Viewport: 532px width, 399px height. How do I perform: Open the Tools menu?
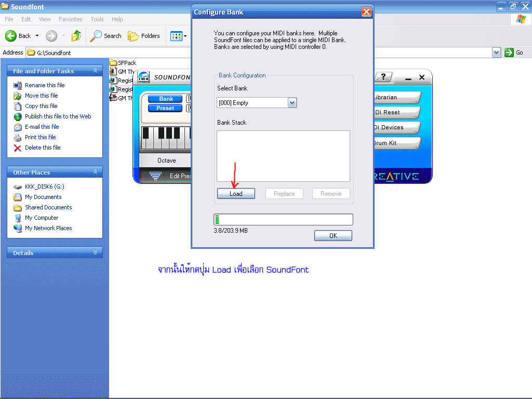[x=97, y=19]
